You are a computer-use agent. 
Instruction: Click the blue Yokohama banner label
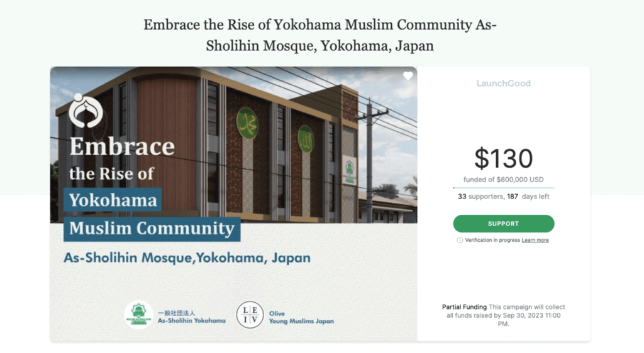point(113,200)
